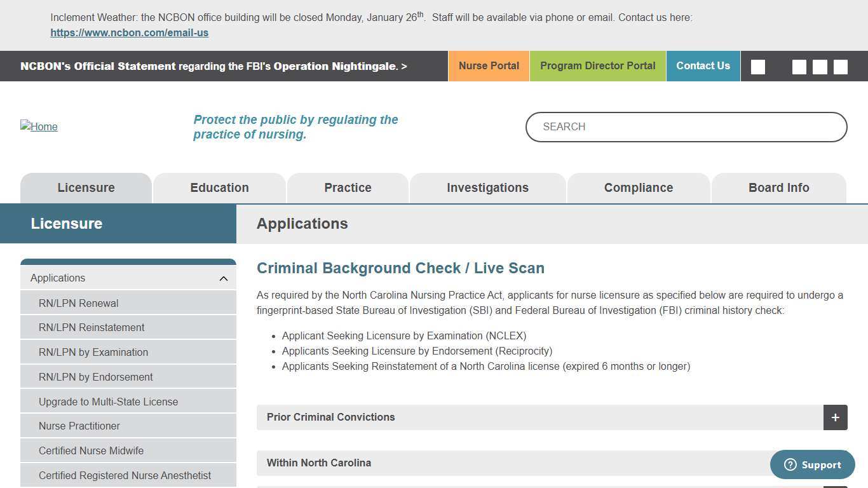Click the standalone social media icon in header
The height and width of the screenshot is (488, 868).
pos(757,66)
